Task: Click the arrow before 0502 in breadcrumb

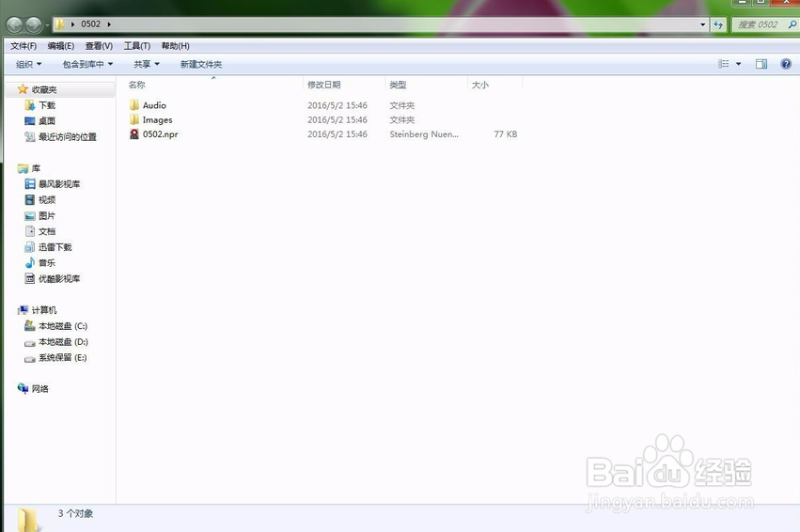Action: [x=72, y=24]
